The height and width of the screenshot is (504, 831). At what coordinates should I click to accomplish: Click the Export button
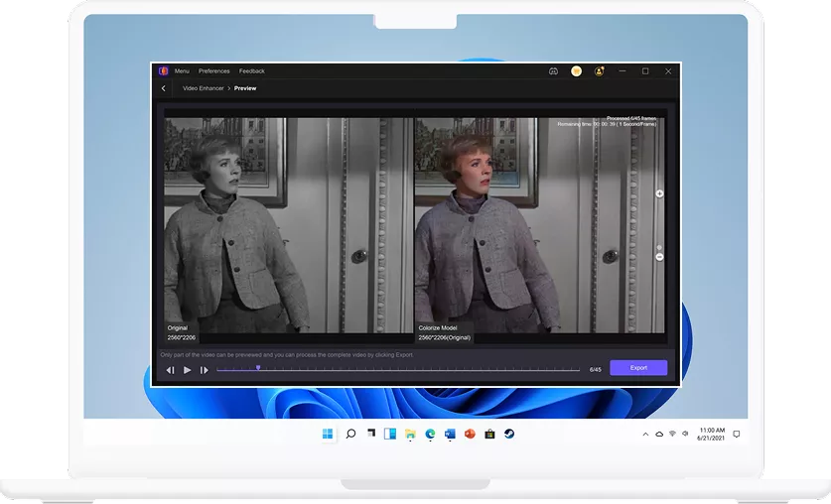click(638, 368)
